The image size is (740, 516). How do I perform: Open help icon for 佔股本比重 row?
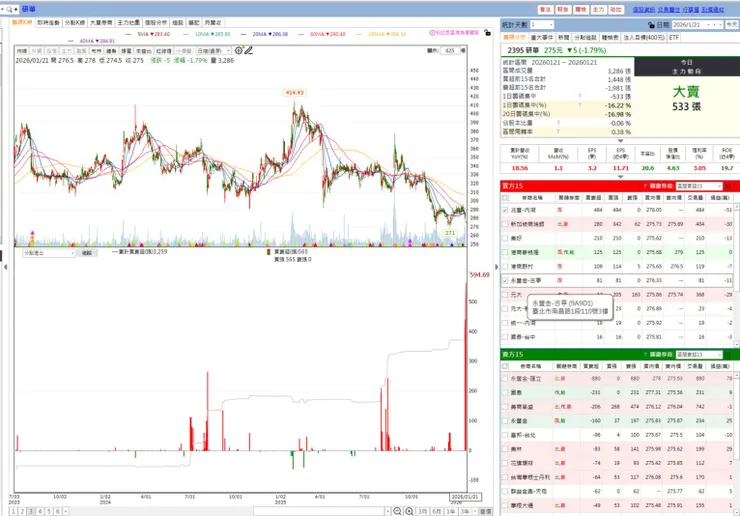(x=558, y=123)
